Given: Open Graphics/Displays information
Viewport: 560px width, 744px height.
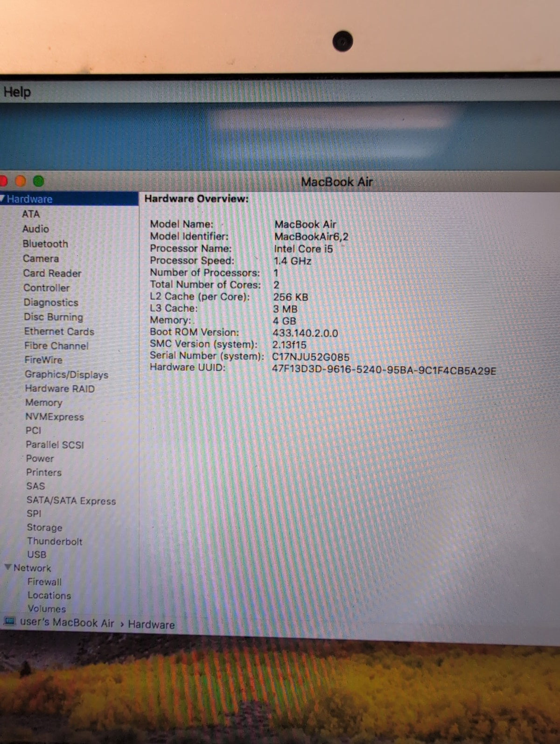Looking at the screenshot, I should [66, 375].
